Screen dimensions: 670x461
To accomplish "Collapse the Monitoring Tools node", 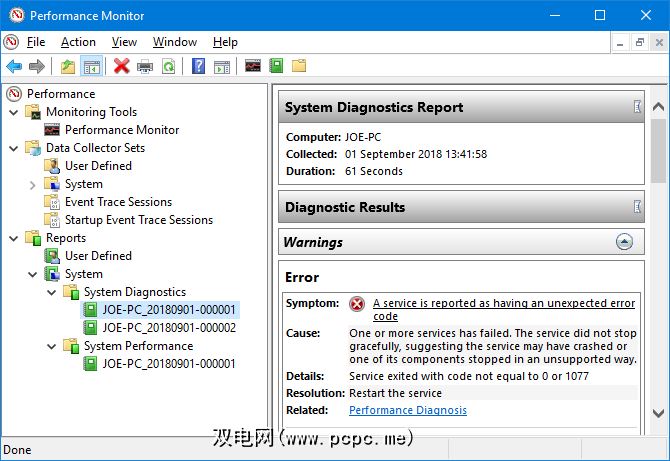I will point(14,112).
